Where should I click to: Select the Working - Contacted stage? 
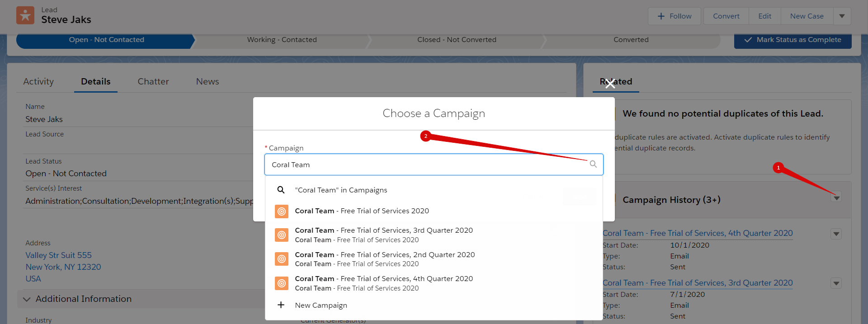pyautogui.click(x=282, y=40)
